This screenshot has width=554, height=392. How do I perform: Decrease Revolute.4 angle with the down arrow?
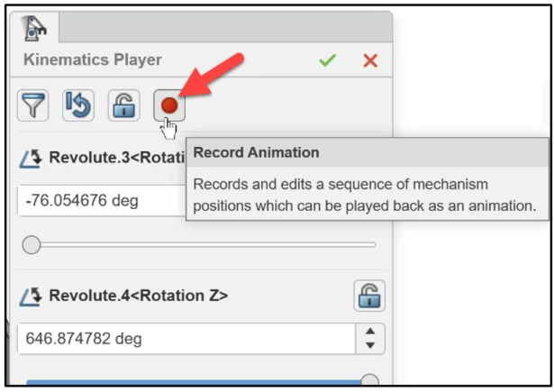pos(370,346)
